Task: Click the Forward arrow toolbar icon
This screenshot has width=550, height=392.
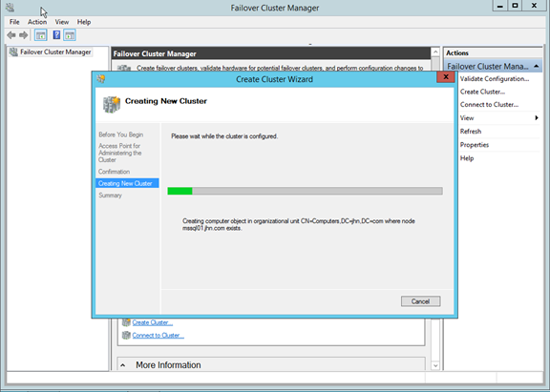Action: tap(23, 35)
